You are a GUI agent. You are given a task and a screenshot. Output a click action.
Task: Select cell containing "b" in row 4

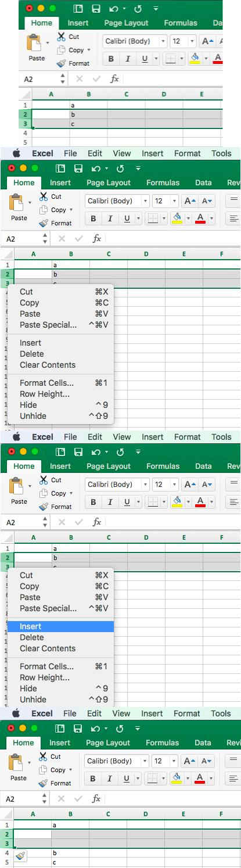pos(70,853)
